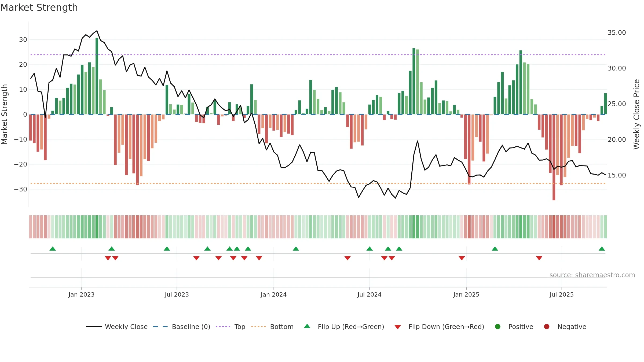Toggle Flip Up (Red→Green) legend entry

tap(344, 327)
